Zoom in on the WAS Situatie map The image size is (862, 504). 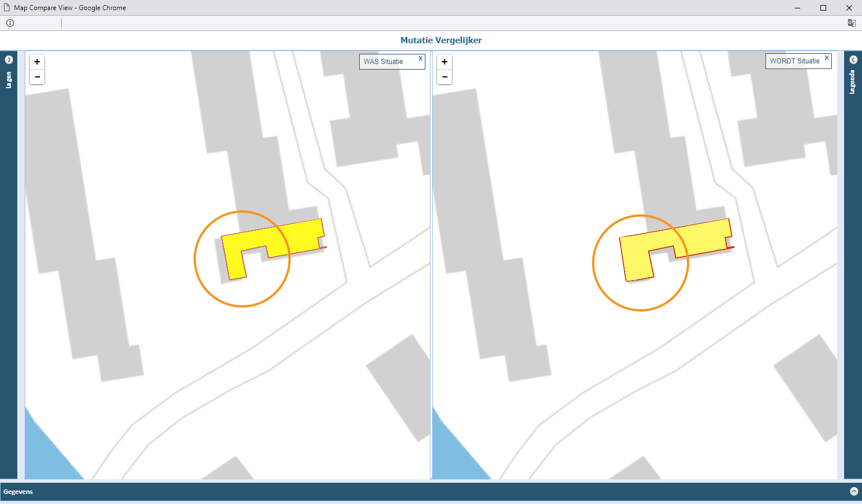pos(37,62)
